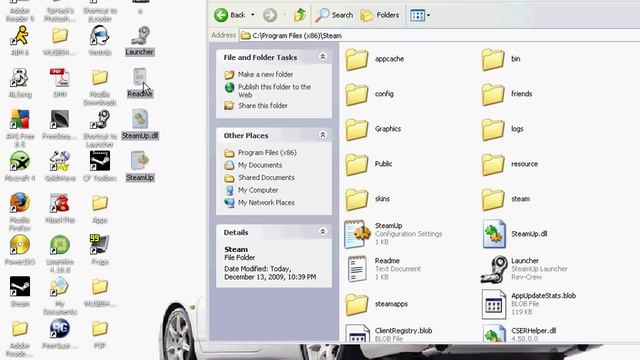Click Publish this folder to the Web

pos(274,91)
